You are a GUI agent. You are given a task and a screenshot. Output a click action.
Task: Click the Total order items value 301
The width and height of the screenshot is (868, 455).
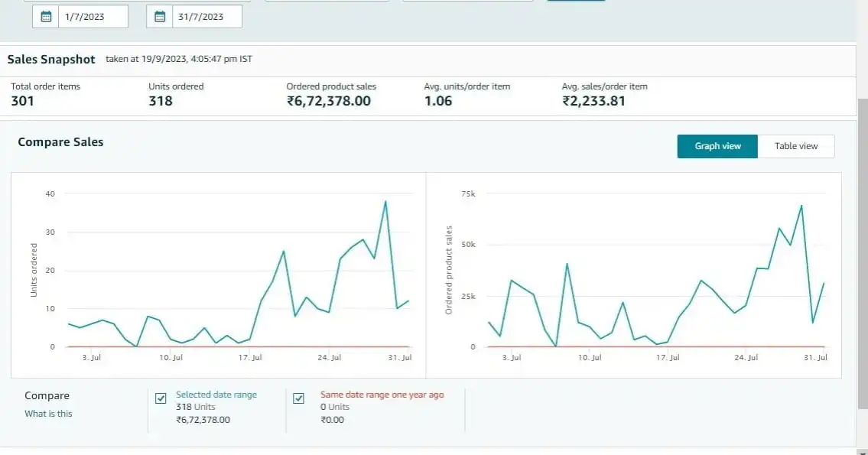click(22, 101)
